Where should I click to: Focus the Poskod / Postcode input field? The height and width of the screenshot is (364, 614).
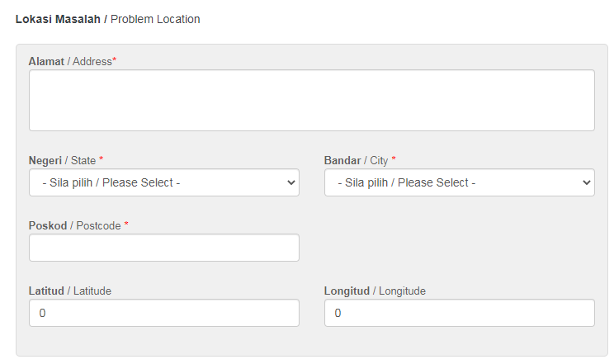click(x=164, y=248)
